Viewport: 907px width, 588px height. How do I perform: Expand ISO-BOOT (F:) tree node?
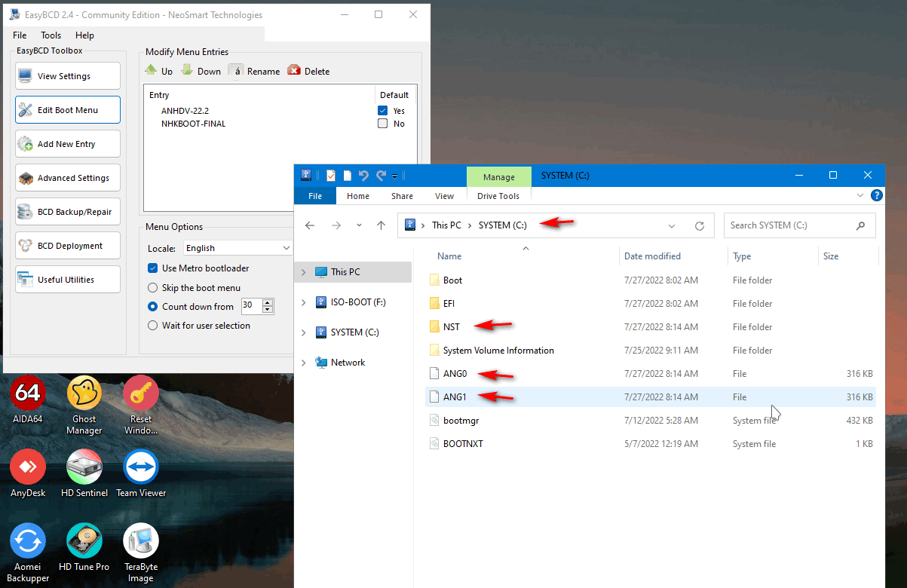click(304, 302)
